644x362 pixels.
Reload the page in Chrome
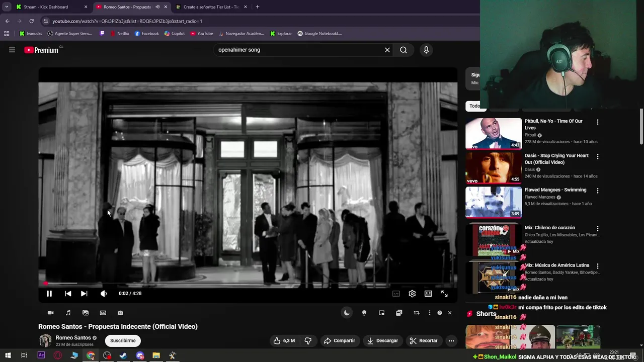31,21
